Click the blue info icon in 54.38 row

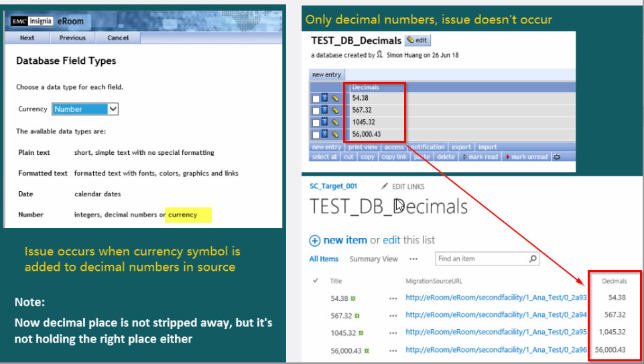click(x=324, y=98)
